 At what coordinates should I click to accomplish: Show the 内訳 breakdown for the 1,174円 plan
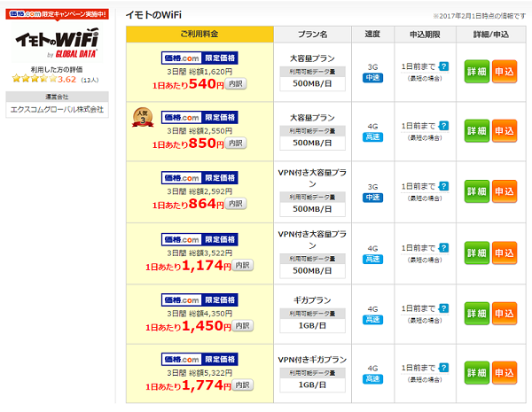pos(243,265)
